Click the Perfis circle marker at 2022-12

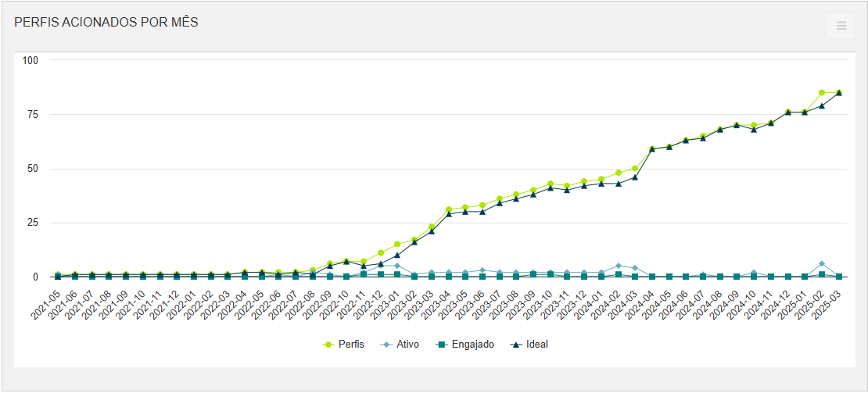(381, 252)
